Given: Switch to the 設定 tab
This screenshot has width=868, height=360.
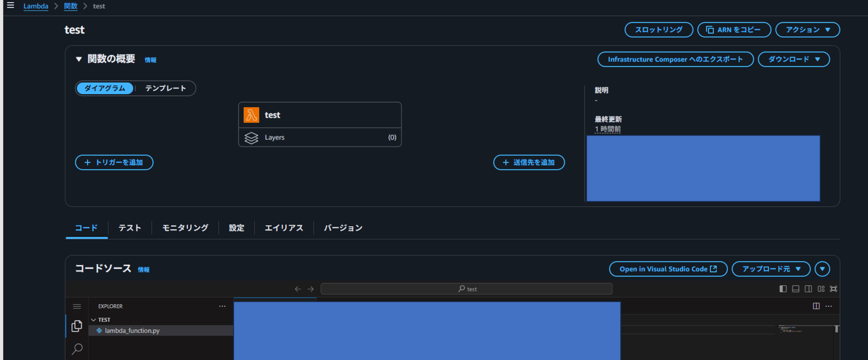Looking at the screenshot, I should (236, 228).
